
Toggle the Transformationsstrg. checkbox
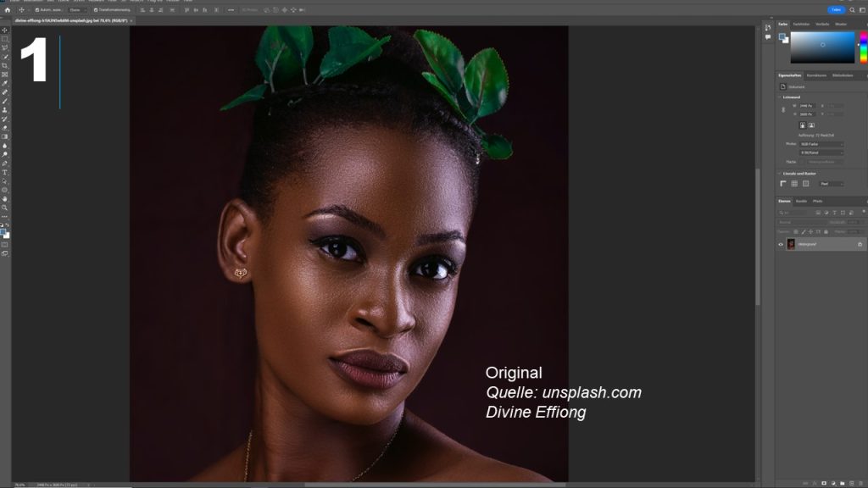pos(96,10)
